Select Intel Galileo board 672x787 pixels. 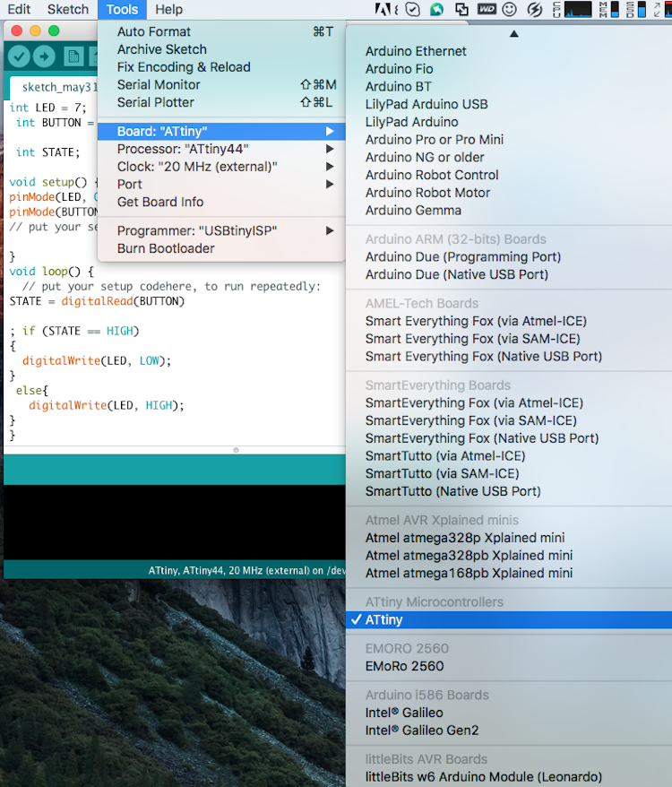click(509, 713)
